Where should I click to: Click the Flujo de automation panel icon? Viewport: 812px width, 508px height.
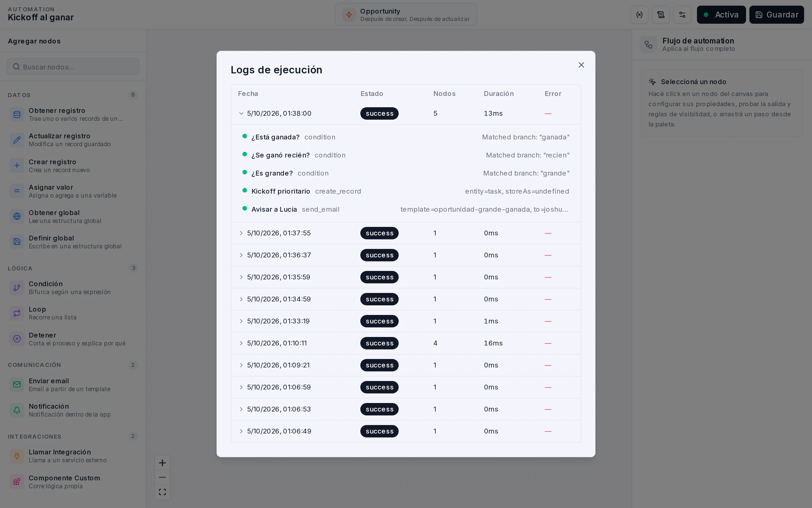tap(648, 45)
